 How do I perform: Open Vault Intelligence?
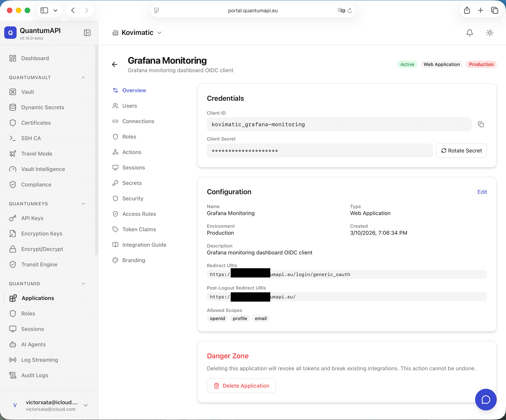pos(43,169)
